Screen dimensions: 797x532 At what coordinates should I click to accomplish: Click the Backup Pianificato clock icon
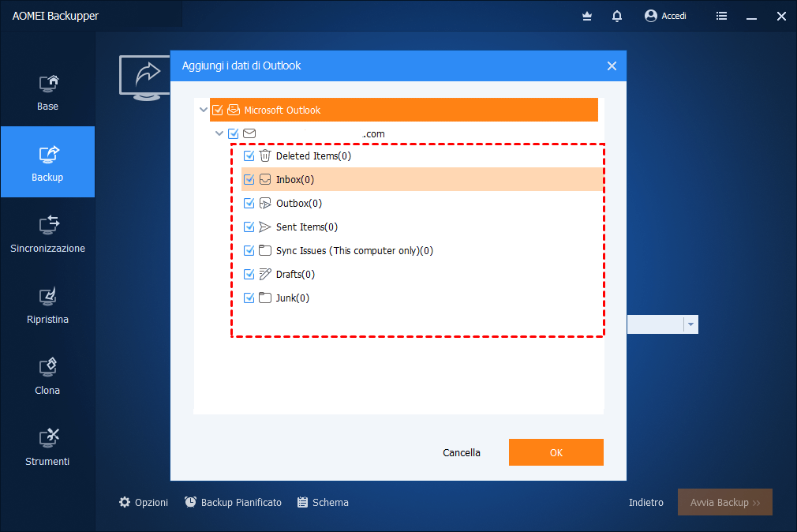[190, 502]
